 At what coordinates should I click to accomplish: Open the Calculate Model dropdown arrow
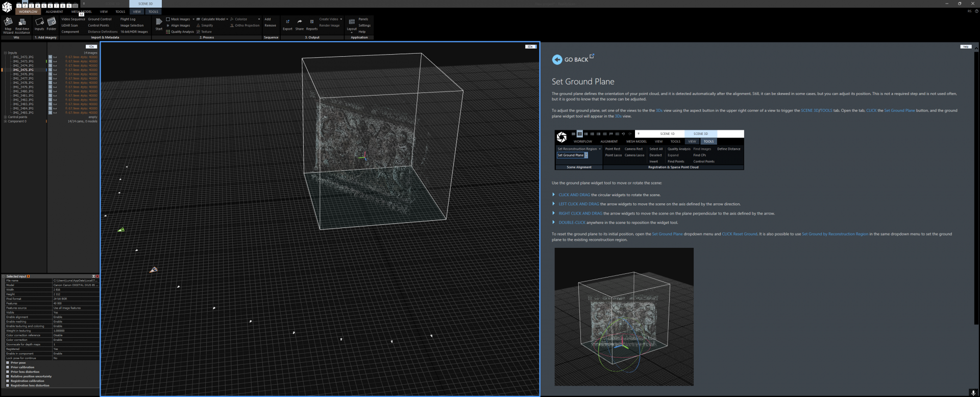pos(227,19)
